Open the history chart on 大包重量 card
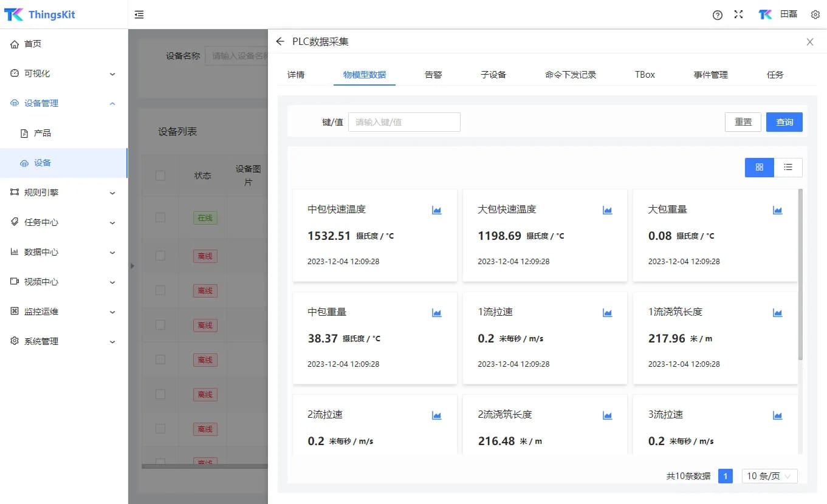The width and height of the screenshot is (827, 504). click(x=777, y=209)
